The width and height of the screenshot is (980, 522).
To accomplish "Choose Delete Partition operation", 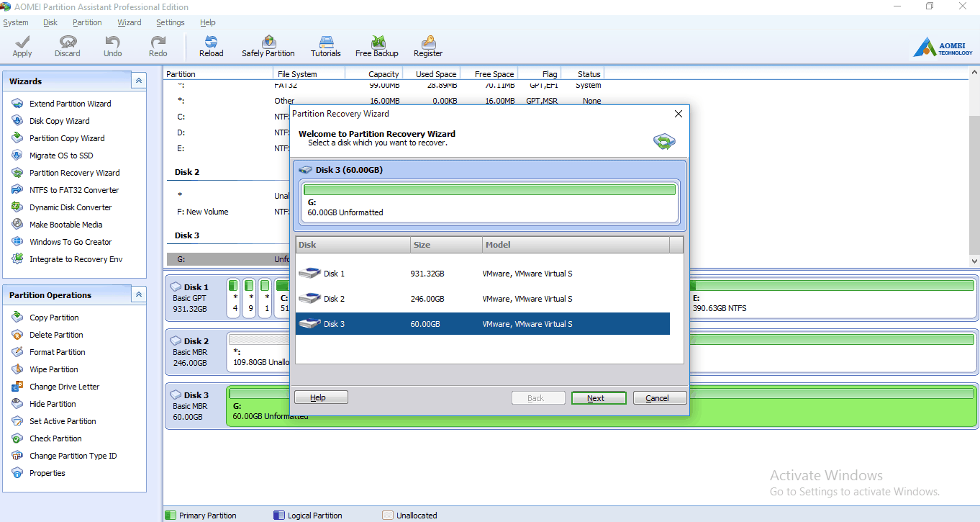I will point(56,335).
